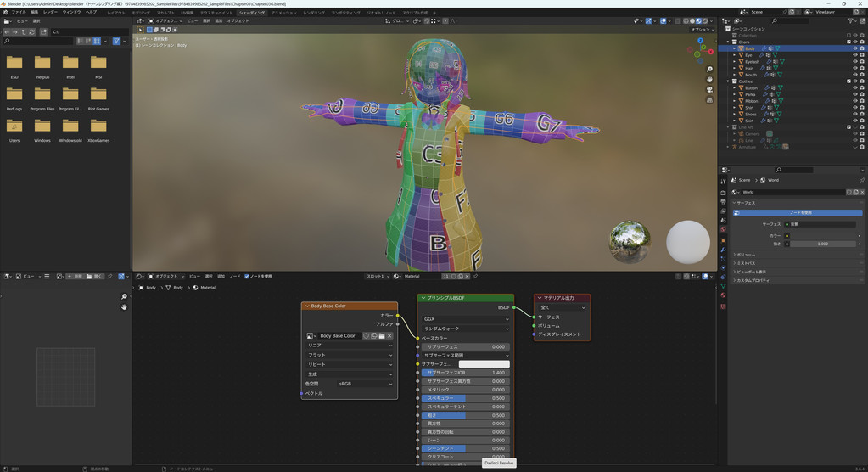This screenshot has width=868, height=472.
Task: Toggle Clothes collection exclude checkbox
Action: click(848, 81)
